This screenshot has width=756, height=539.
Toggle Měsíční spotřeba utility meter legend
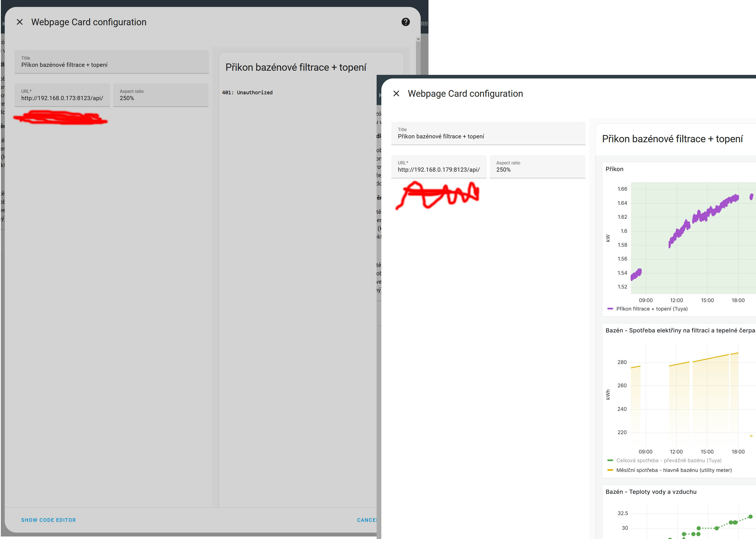[x=674, y=470]
